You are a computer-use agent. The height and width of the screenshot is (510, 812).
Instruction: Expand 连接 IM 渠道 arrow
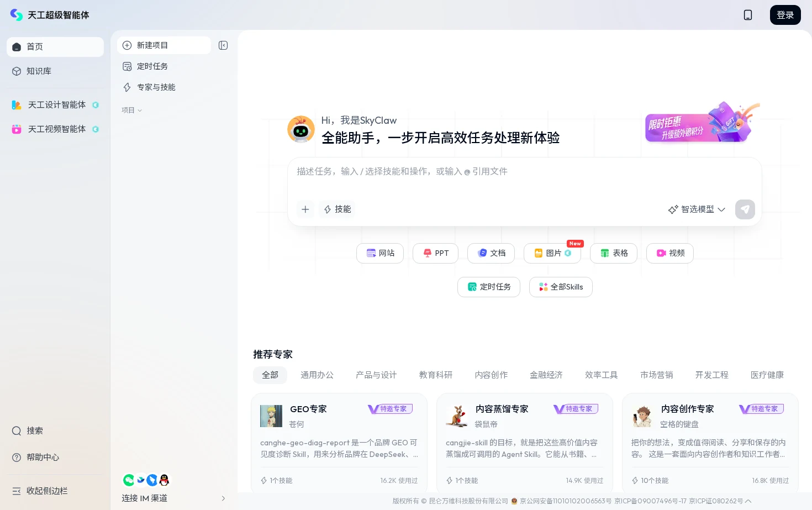(x=223, y=498)
